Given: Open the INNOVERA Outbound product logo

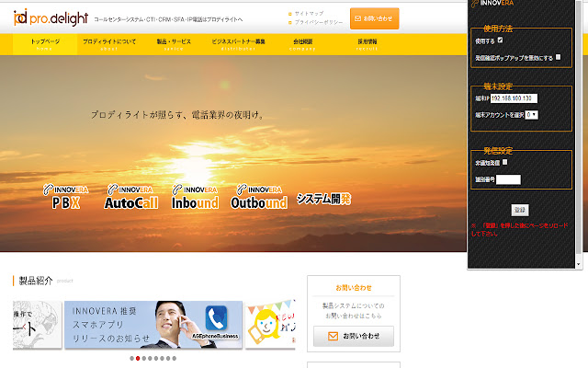Looking at the screenshot, I should click(258, 197).
